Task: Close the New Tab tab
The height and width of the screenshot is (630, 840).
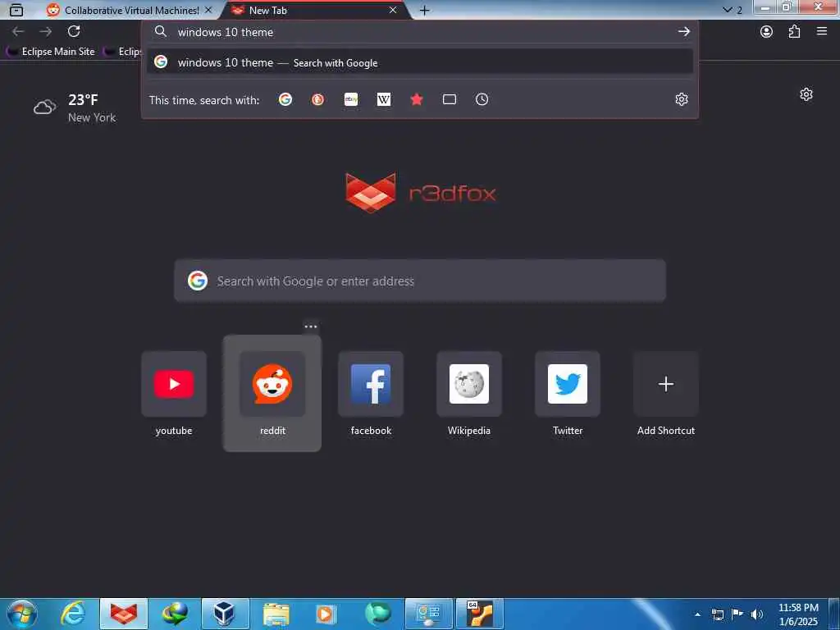Action: coord(393,10)
